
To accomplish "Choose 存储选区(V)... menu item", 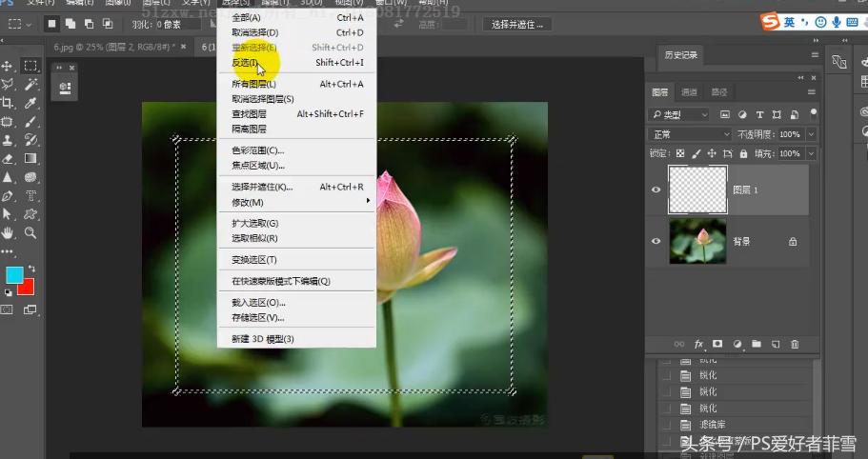I will point(296,318).
